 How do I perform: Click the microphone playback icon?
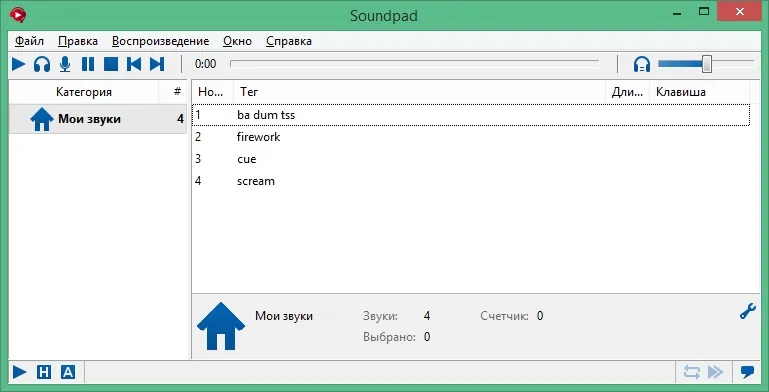coord(65,64)
